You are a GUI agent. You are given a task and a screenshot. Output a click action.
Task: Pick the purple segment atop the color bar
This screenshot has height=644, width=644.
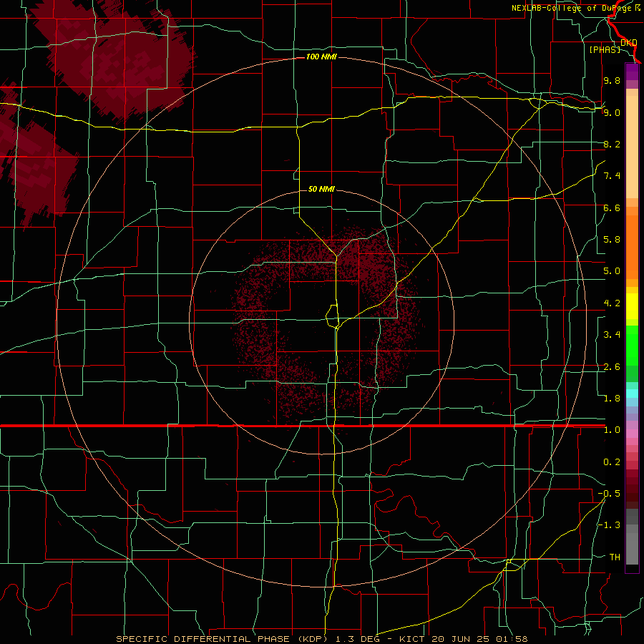click(632, 72)
